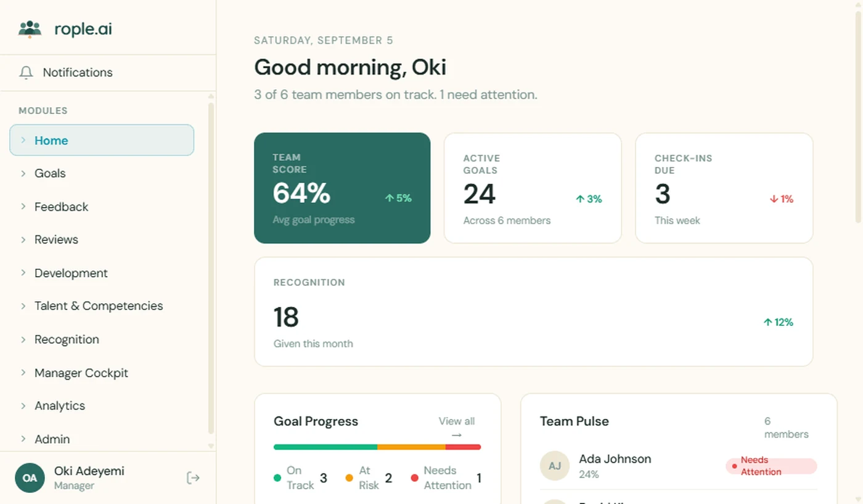Click orange segment of Goal Progress bar
Viewport: 863px width, 504px height.
click(411, 447)
